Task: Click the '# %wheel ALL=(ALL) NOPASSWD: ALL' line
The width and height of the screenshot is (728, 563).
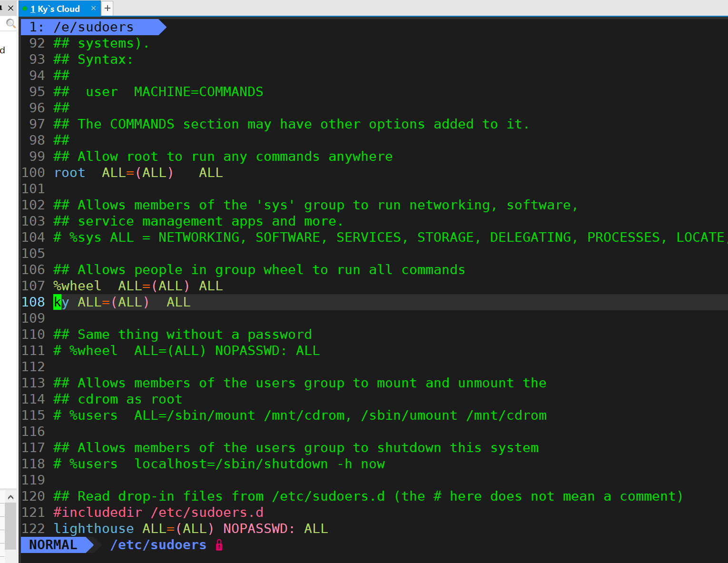Action: (x=187, y=351)
